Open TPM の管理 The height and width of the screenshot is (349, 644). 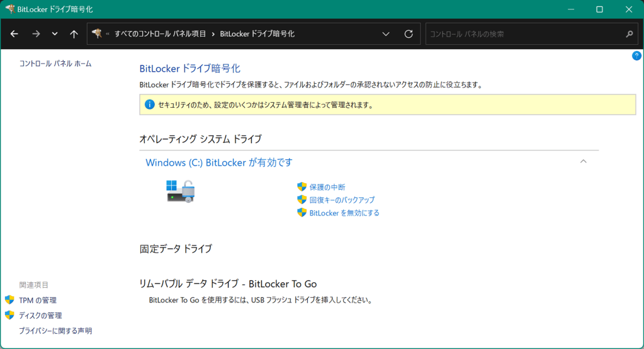point(37,300)
